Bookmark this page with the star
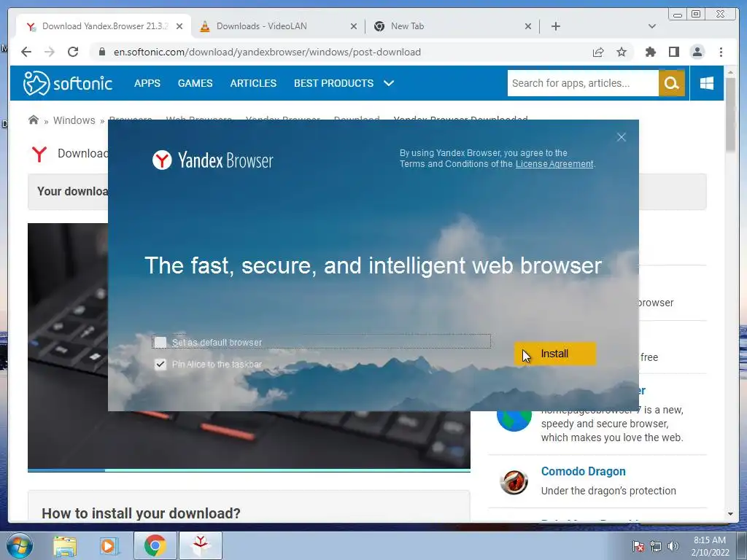 (x=622, y=52)
